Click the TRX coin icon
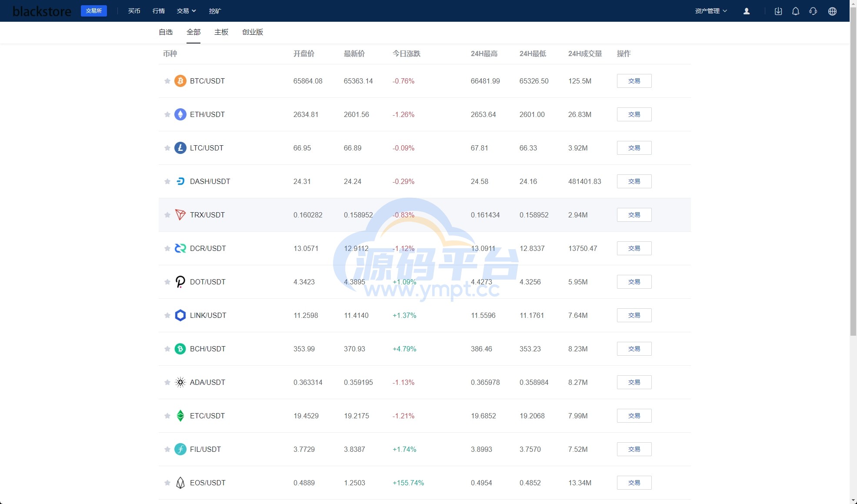Image resolution: width=857 pixels, height=504 pixels. pos(180,215)
